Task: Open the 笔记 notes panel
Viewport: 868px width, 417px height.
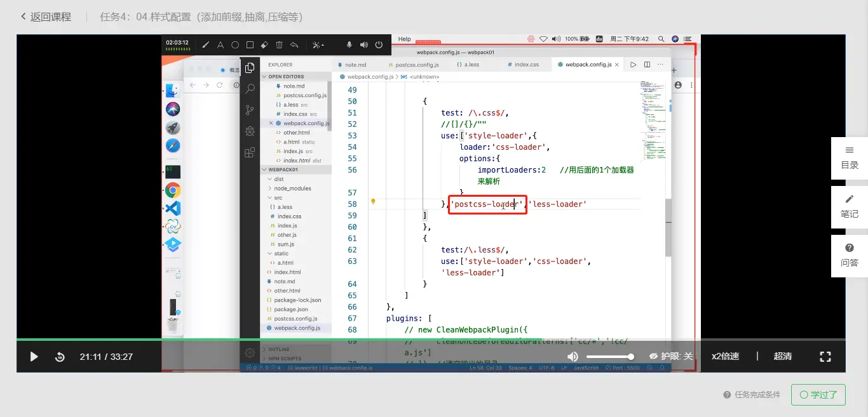Action: coord(850,207)
